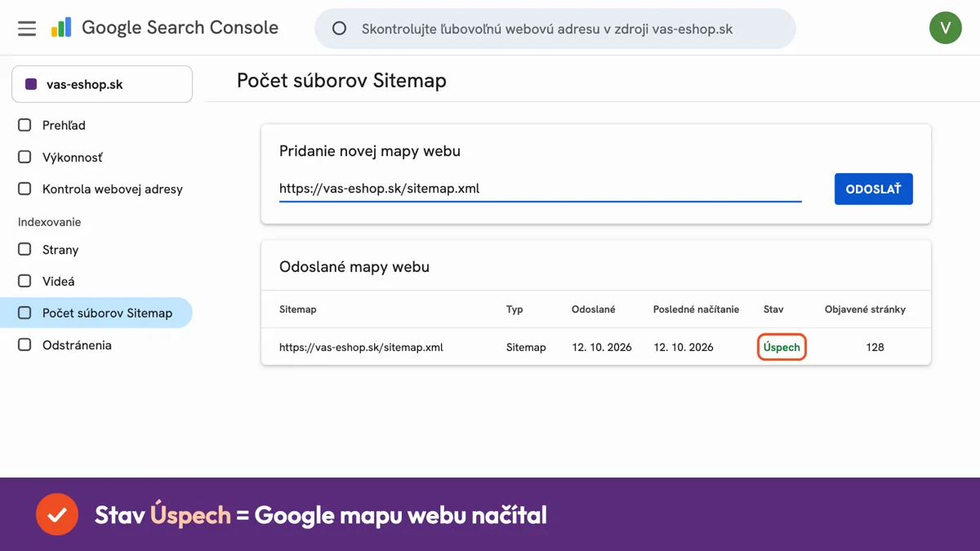The width and height of the screenshot is (980, 551).
Task: Open the vas-eshop.sk property selector
Action: 102,84
